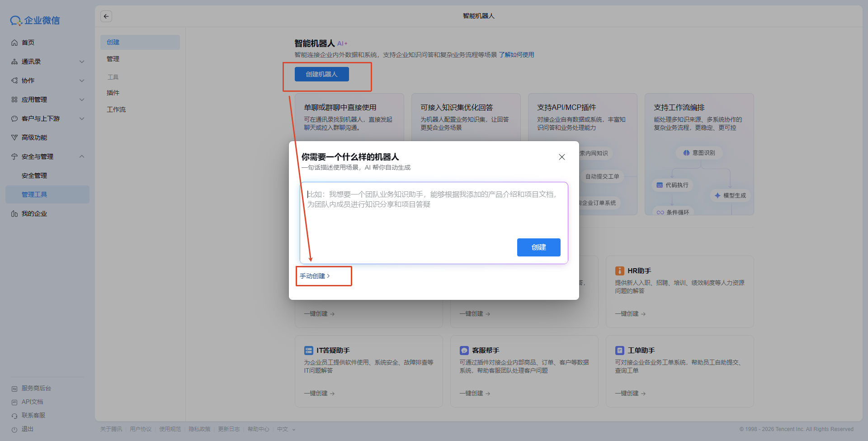Click the IT答疑助手 icon
This screenshot has width=868, height=441.
tap(309, 351)
